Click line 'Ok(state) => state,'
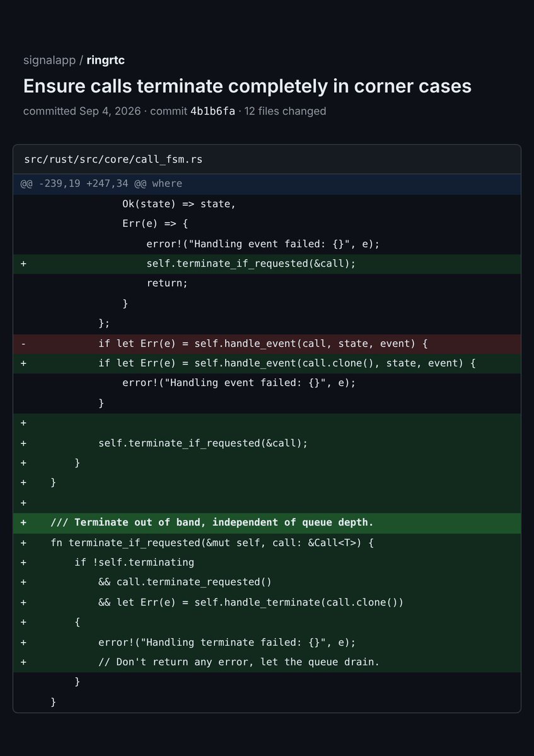Viewport: 534px width, 756px height. [267, 204]
